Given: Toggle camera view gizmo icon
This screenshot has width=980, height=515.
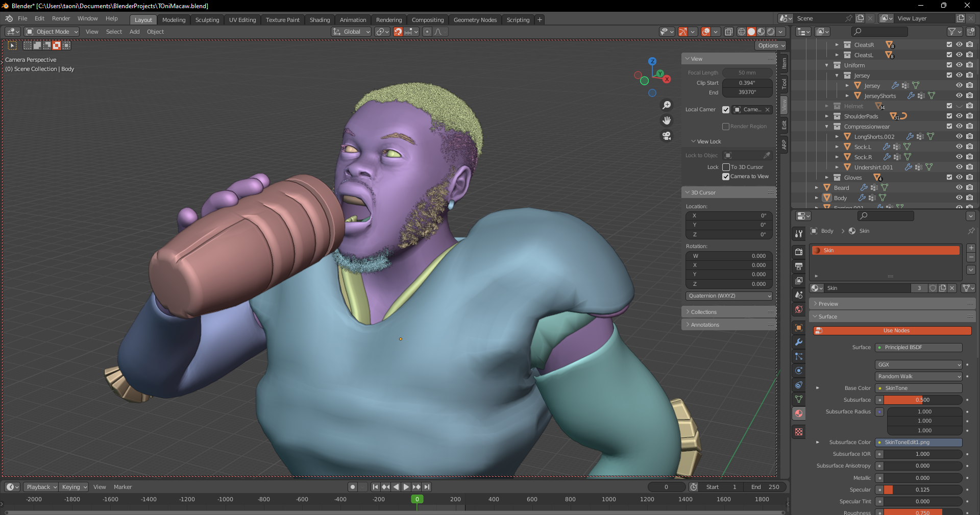Looking at the screenshot, I should 667,136.
